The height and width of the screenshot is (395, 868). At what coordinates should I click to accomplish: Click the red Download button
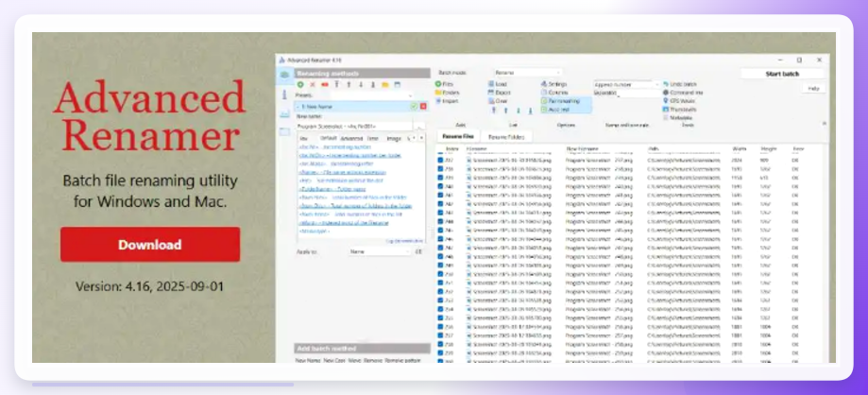tap(150, 245)
